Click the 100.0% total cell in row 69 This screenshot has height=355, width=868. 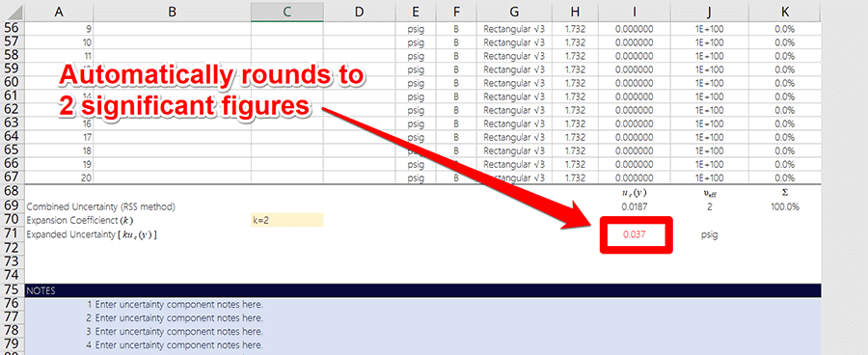[784, 206]
